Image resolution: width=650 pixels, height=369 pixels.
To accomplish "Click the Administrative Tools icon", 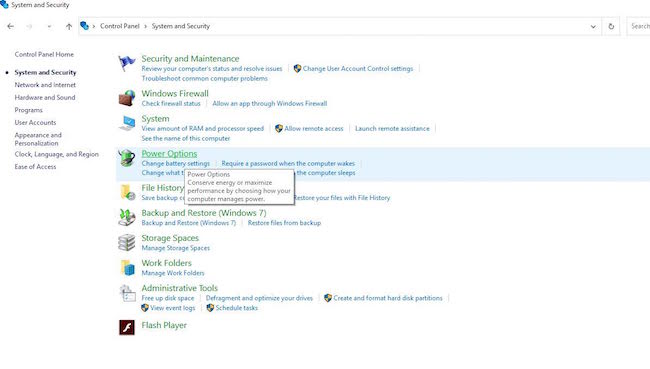I will [x=127, y=293].
